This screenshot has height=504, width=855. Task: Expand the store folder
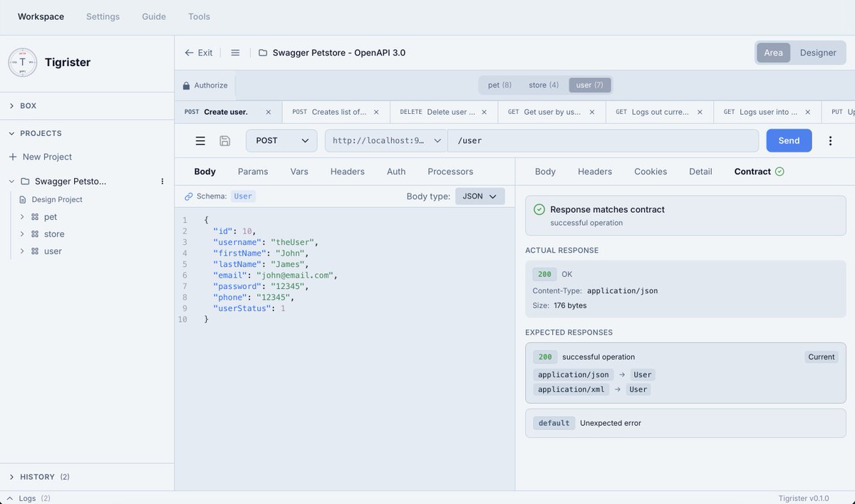click(x=22, y=234)
